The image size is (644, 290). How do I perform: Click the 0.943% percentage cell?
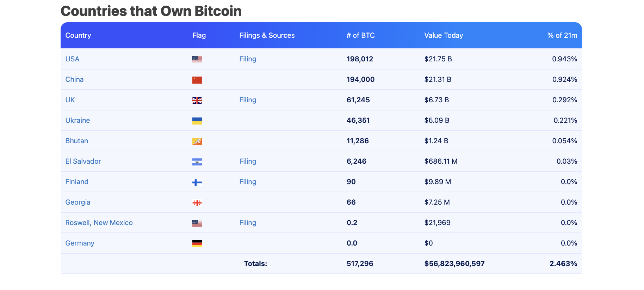point(564,59)
